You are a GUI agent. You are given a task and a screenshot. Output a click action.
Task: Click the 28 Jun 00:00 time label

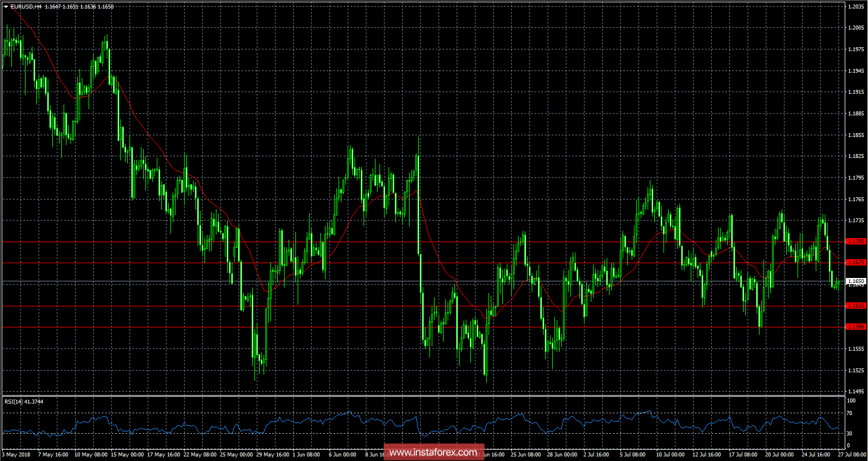[563, 455]
